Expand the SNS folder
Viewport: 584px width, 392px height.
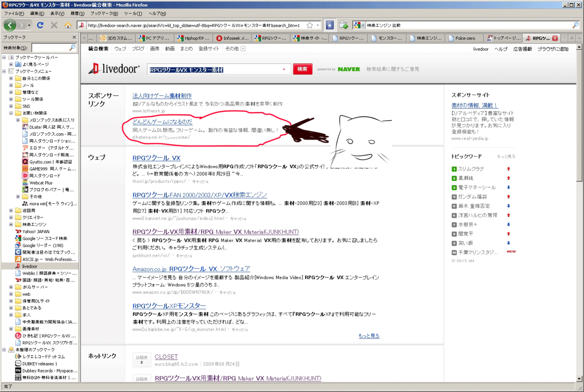(x=11, y=106)
